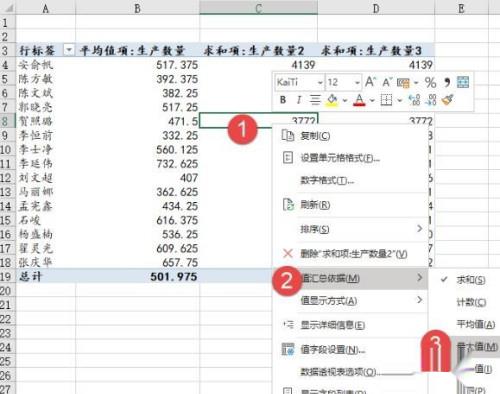Image resolution: width=500 pixels, height=394 pixels.
Task: Choose 平均值(A) summarize option
Action: pos(475,324)
